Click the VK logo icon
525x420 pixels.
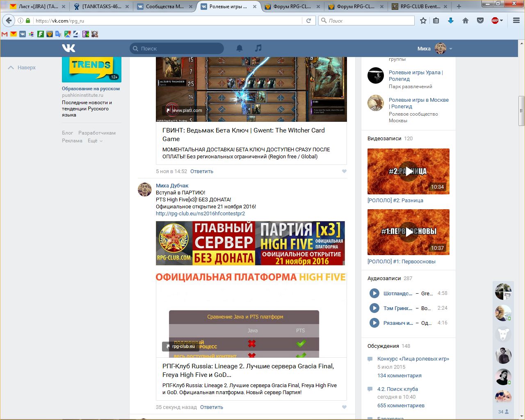click(68, 48)
